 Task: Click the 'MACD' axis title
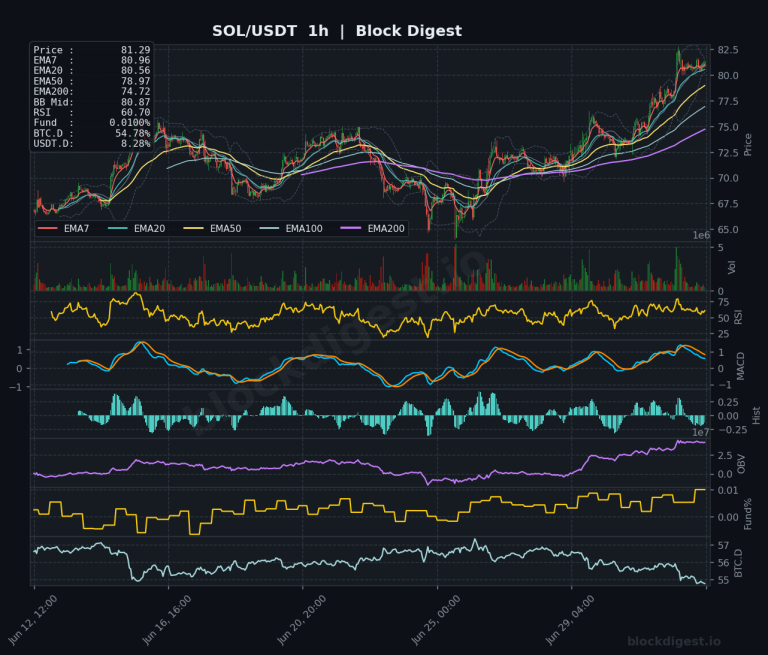point(740,366)
